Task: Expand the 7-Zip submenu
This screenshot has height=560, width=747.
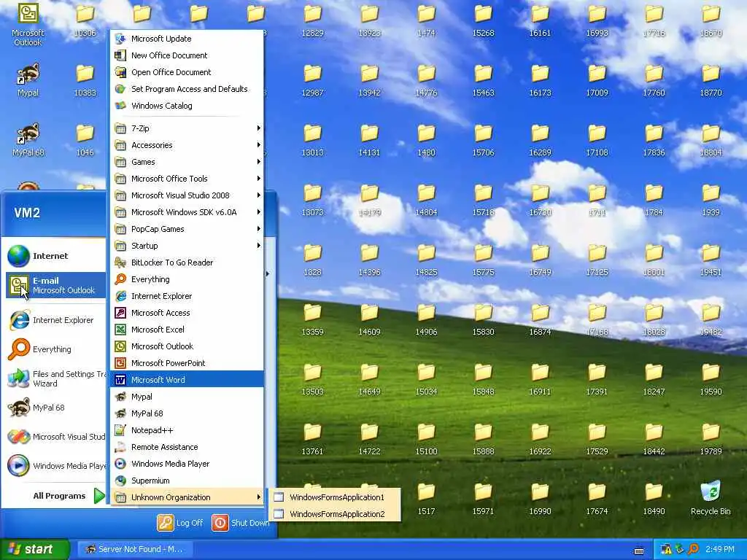Action: tap(187, 128)
